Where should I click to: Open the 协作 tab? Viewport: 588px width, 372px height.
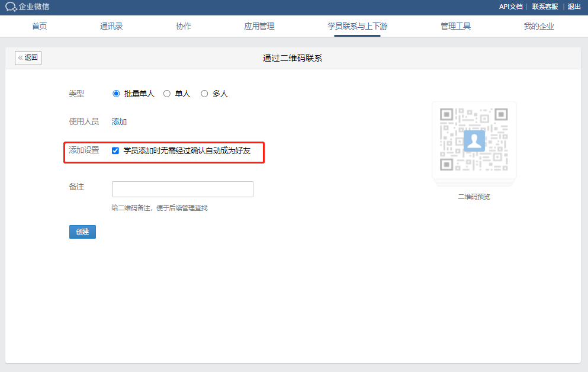pos(184,26)
